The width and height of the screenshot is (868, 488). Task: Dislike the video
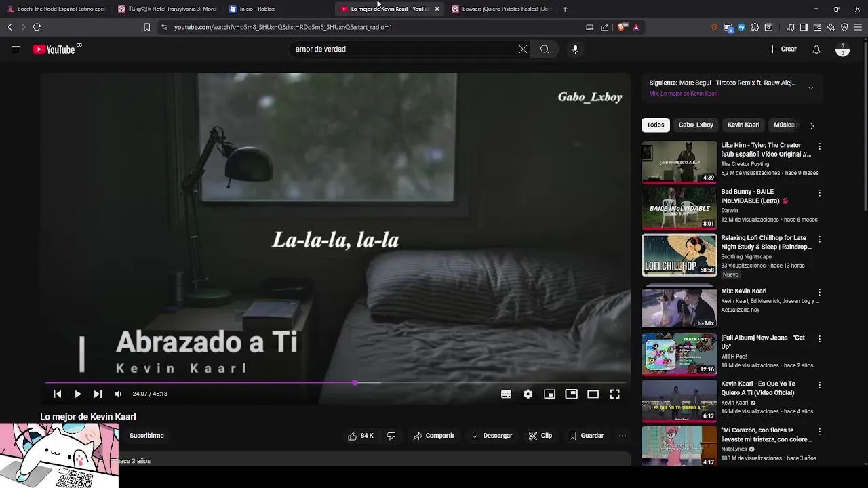click(x=391, y=436)
